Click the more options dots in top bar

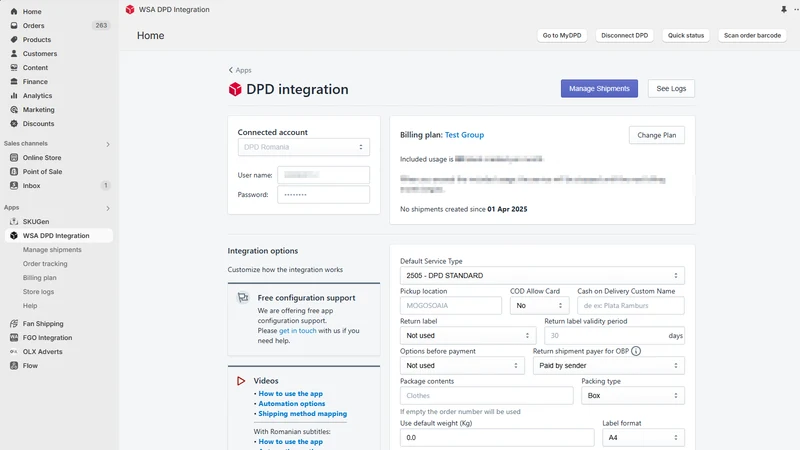[x=796, y=9]
